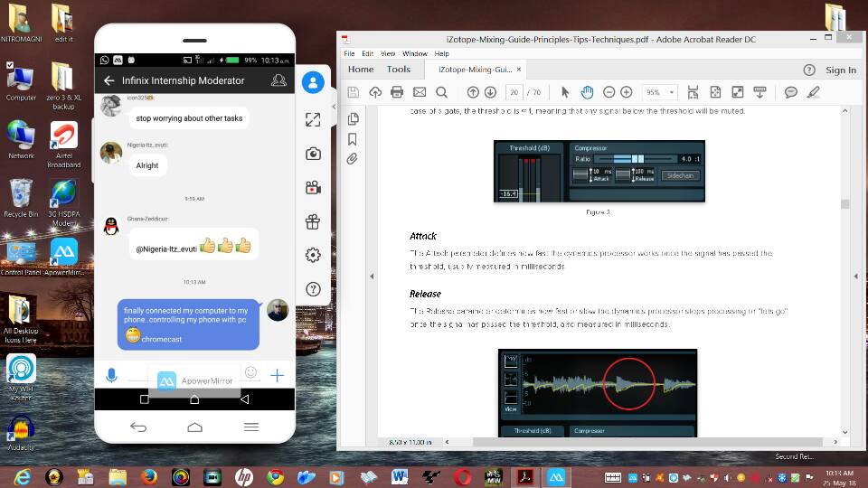This screenshot has width=868, height=488.
Task: Click the full screen mode icon in Acrobat
Action: [738, 92]
